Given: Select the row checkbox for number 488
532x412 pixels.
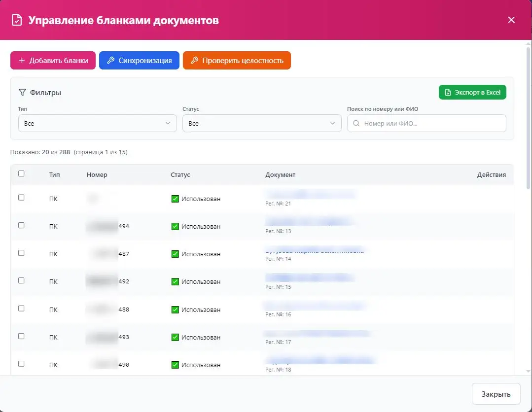Looking at the screenshot, I should 21,308.
